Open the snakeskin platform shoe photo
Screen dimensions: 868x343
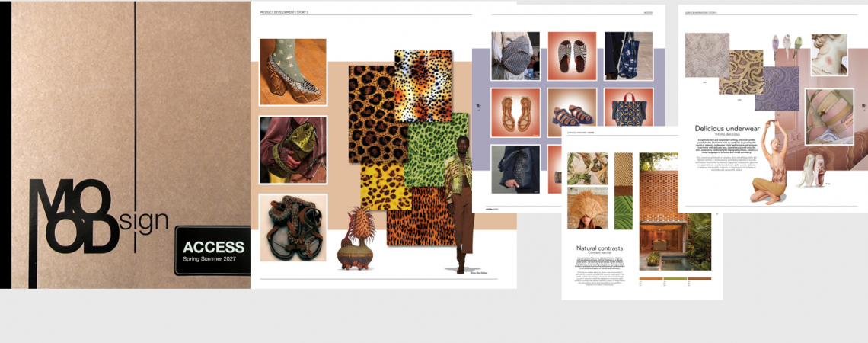click(x=292, y=72)
